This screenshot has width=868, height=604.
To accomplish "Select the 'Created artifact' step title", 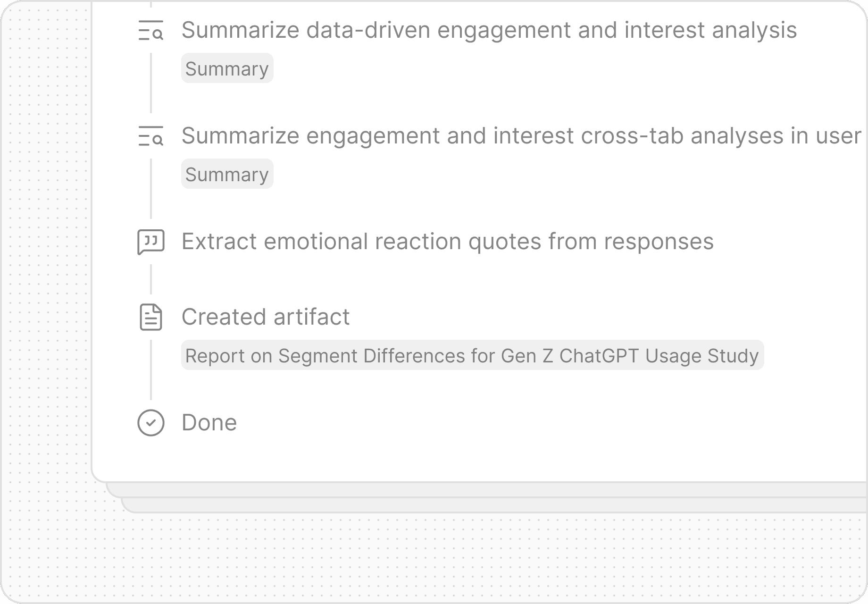I will pyautogui.click(x=266, y=317).
